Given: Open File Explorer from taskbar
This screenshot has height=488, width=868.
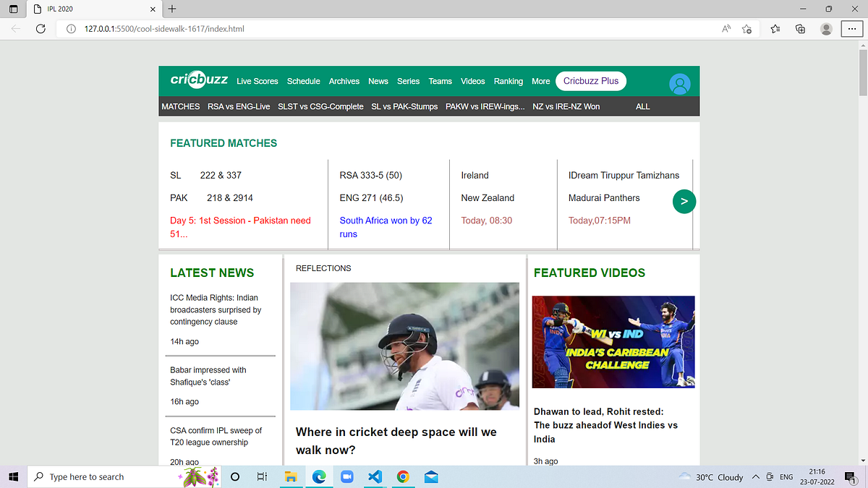Looking at the screenshot, I should pos(291,476).
